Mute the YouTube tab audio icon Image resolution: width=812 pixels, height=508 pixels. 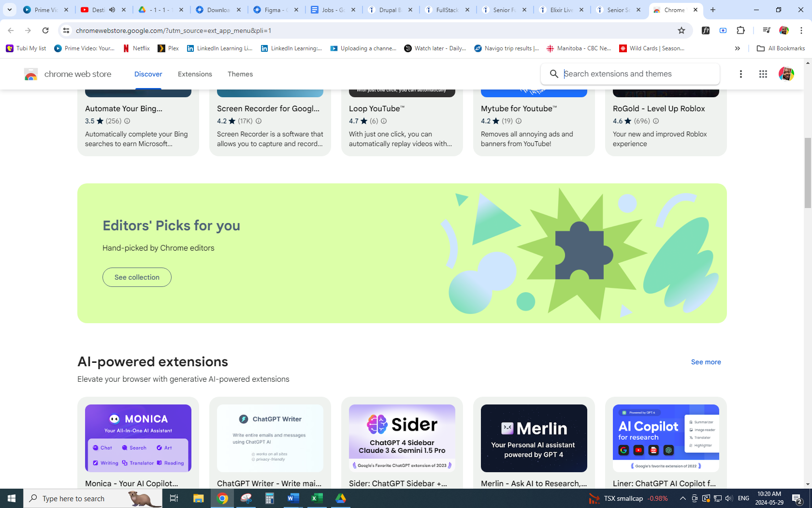[x=112, y=10]
